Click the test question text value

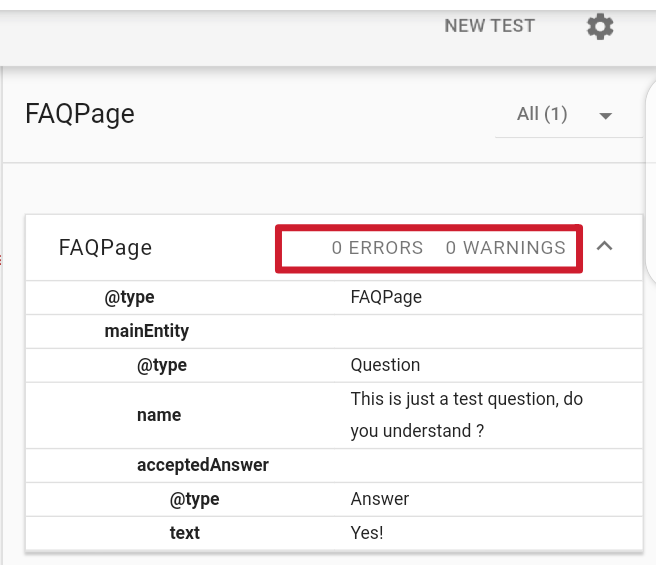coord(466,415)
